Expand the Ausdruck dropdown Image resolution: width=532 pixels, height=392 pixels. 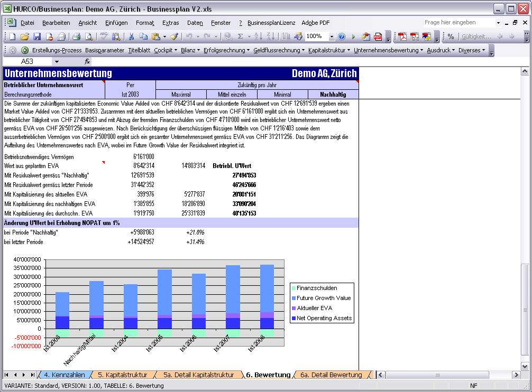click(441, 50)
